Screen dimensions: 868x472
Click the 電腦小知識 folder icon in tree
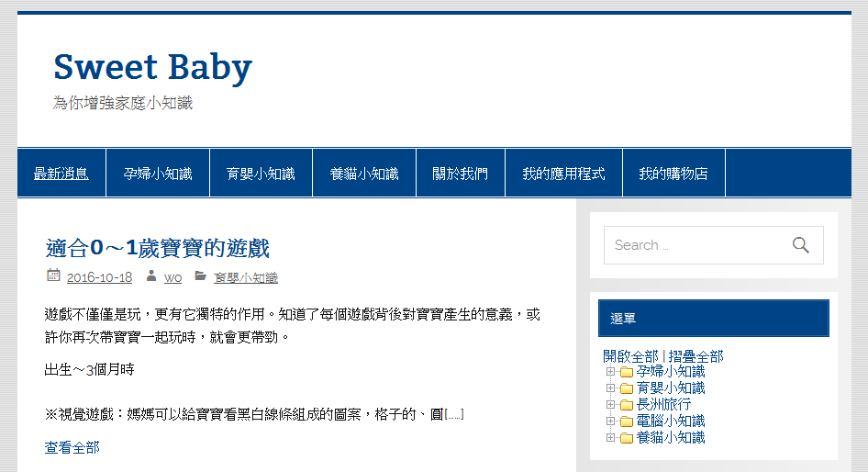point(627,421)
